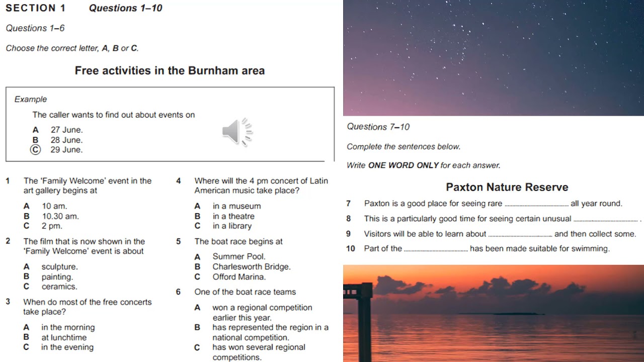Screen dimensions: 644x362
Task: Click 'Write ONE WORD ONLY for each answer.'
Action: [424, 165]
